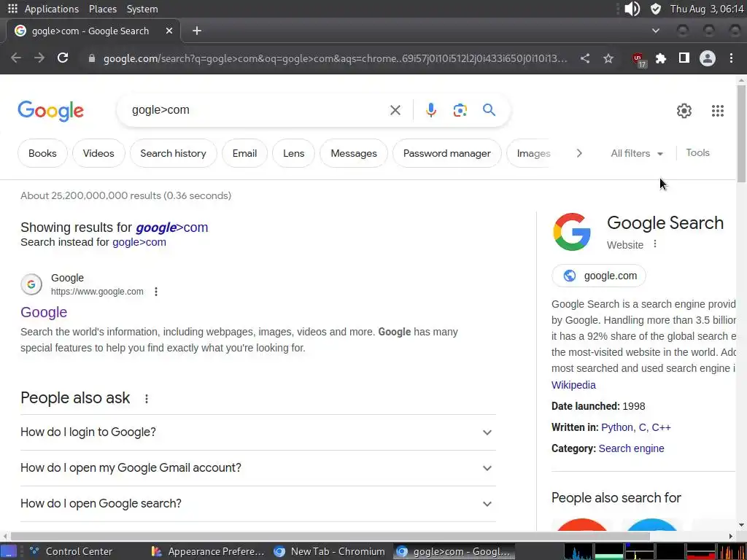Open the System menu
Viewport: 747px width, 560px height.
(142, 9)
